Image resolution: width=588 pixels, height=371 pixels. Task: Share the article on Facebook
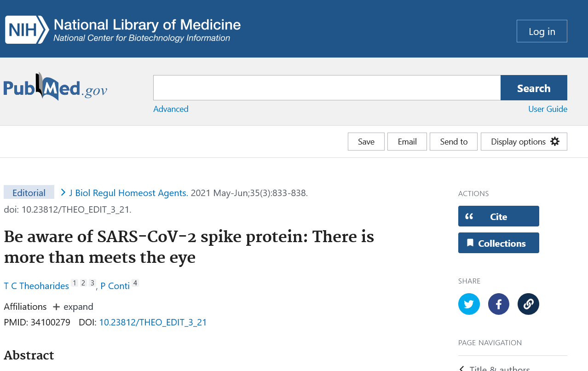498,304
